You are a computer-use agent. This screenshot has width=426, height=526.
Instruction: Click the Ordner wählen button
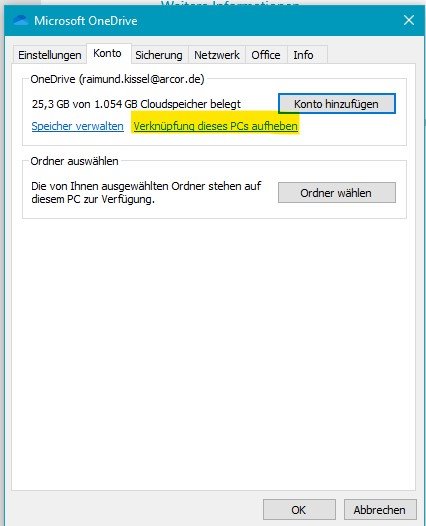(x=336, y=193)
